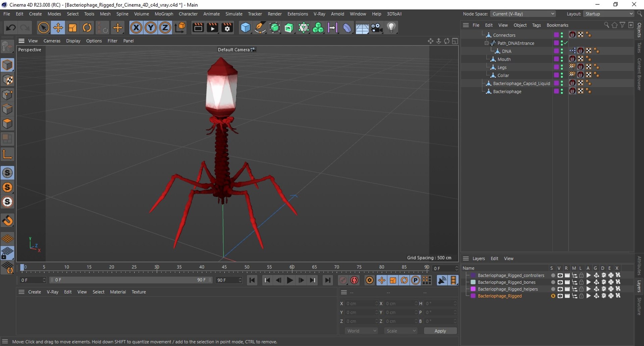Click the Undo arrow icon
The height and width of the screenshot is (346, 644).
tap(10, 28)
